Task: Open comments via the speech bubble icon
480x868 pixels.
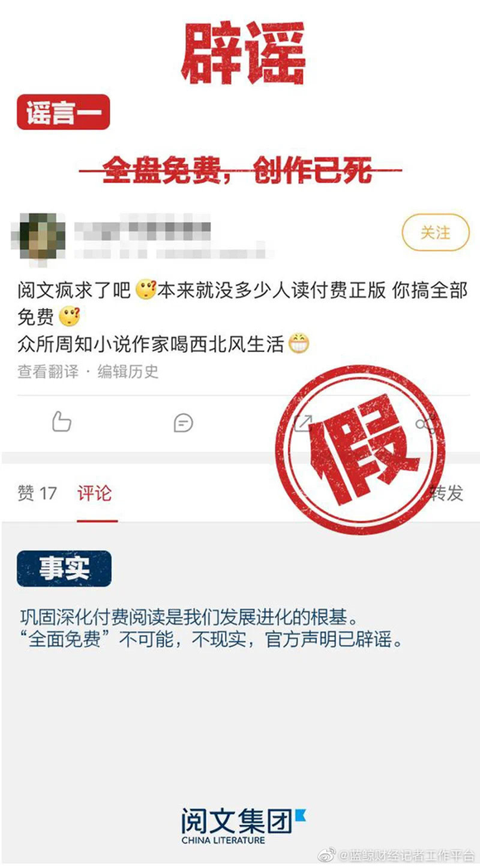Action: [x=183, y=423]
